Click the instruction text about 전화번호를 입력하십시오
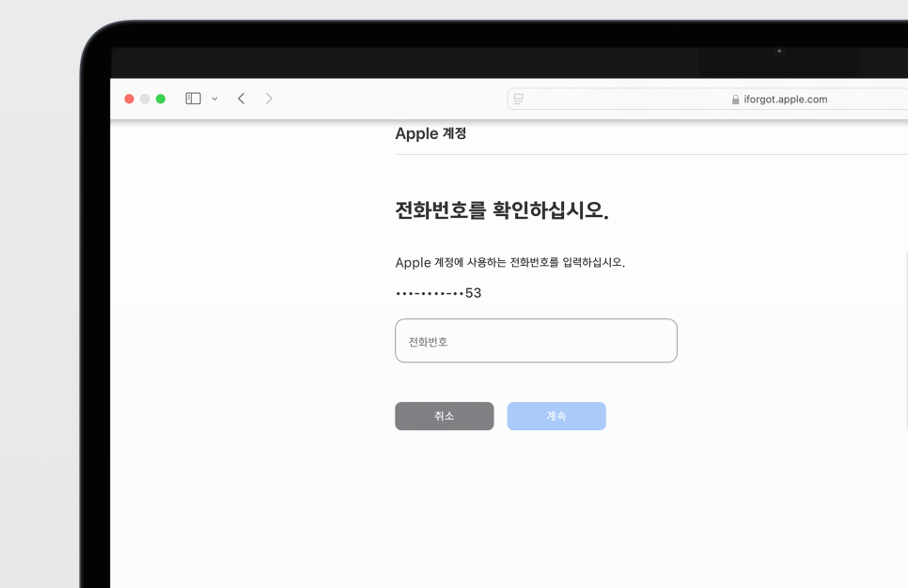 (x=510, y=262)
